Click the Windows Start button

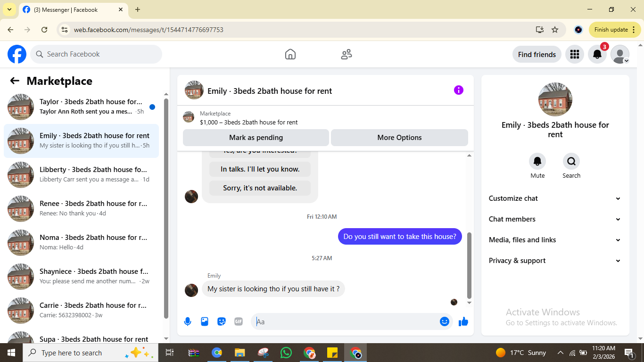click(11, 353)
